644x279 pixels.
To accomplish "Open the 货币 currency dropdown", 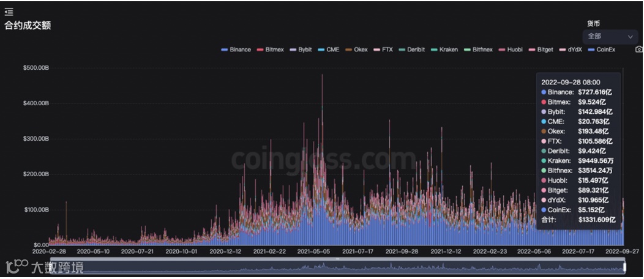I will 610,36.
